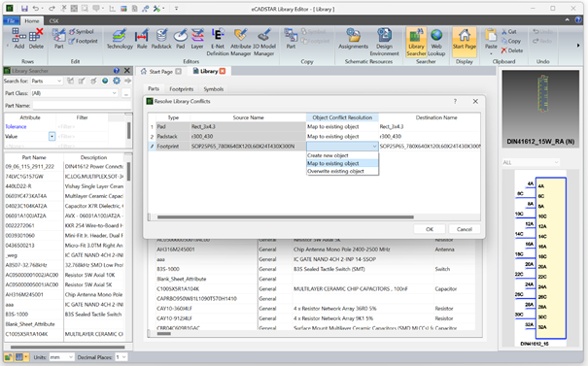
Task: Toggle the layout view button in status bar
Action: pos(19,357)
